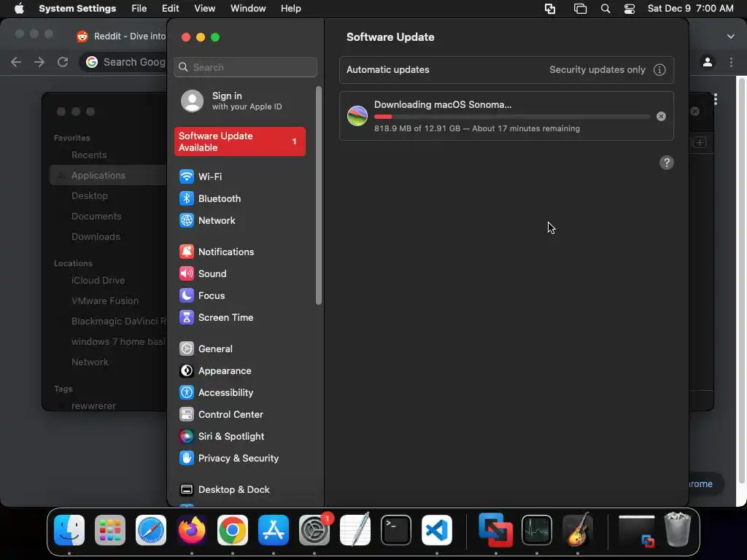Launch Safari from the Dock
747x560 pixels.
click(x=151, y=530)
